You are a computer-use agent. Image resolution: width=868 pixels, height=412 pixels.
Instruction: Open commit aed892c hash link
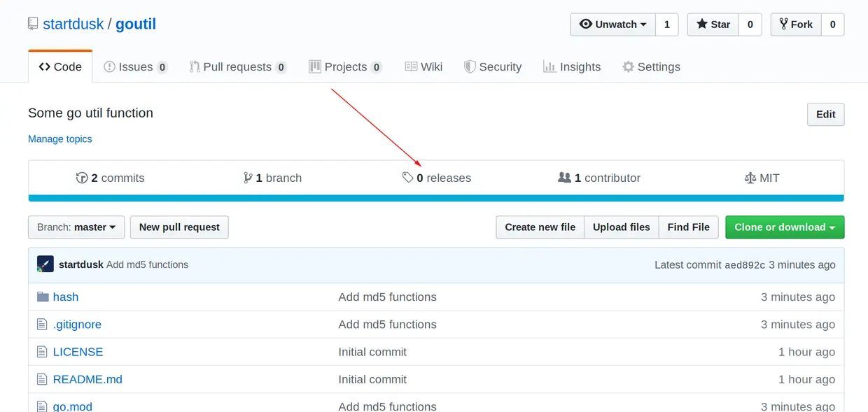pyautogui.click(x=745, y=265)
